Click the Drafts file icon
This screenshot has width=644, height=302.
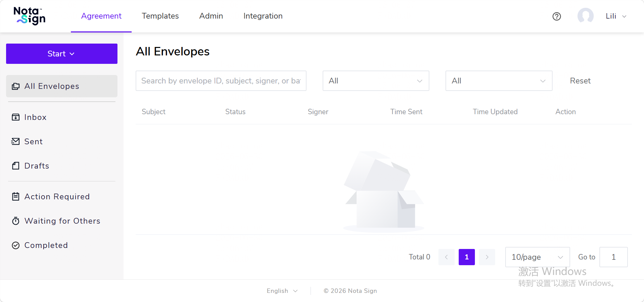coord(16,166)
